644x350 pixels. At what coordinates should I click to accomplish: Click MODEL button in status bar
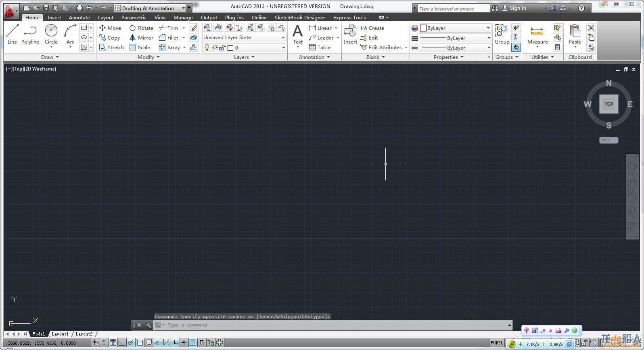(x=497, y=343)
